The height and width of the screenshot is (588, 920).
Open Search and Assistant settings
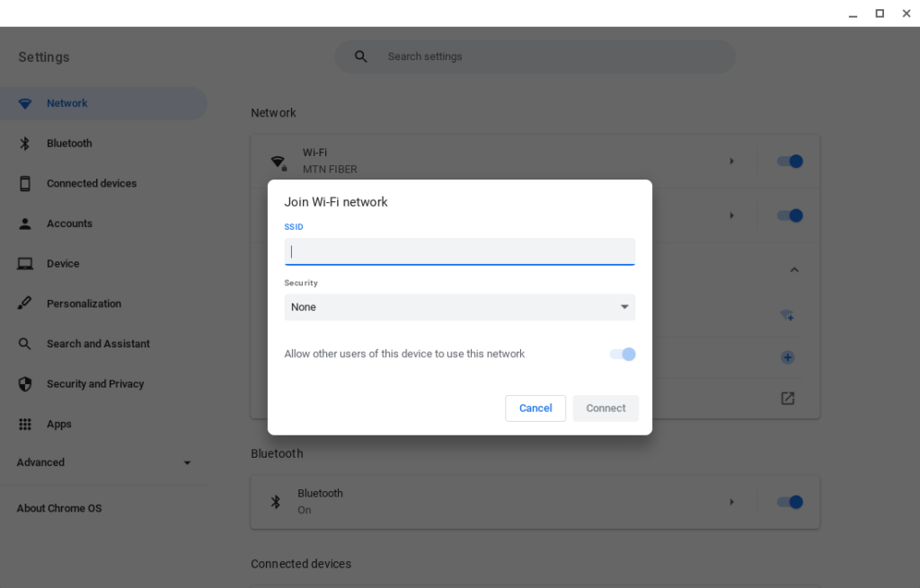pyautogui.click(x=103, y=344)
